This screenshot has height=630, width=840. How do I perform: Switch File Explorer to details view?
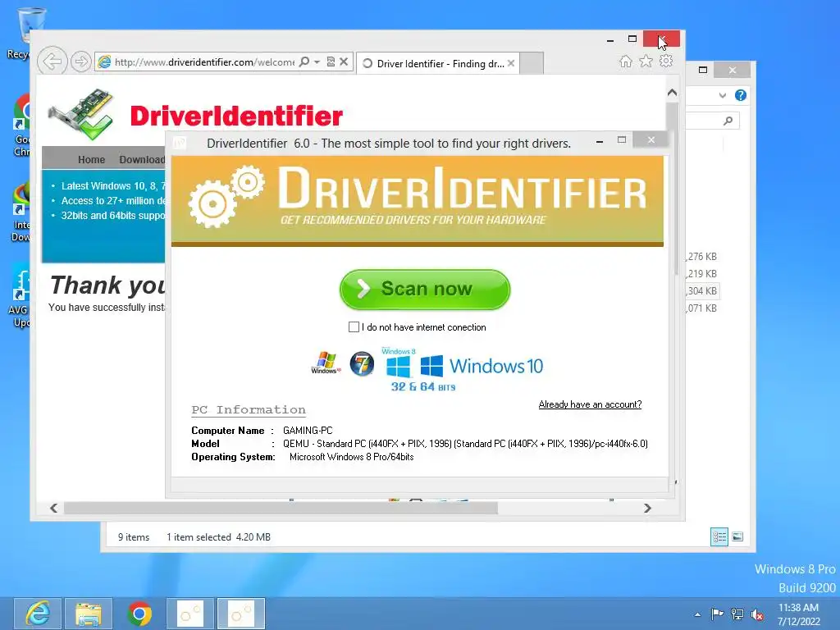(719, 536)
